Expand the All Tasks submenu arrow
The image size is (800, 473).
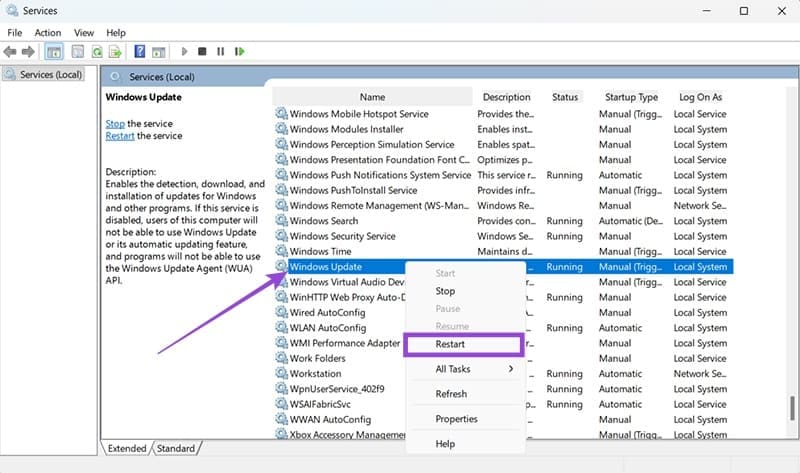pos(511,369)
